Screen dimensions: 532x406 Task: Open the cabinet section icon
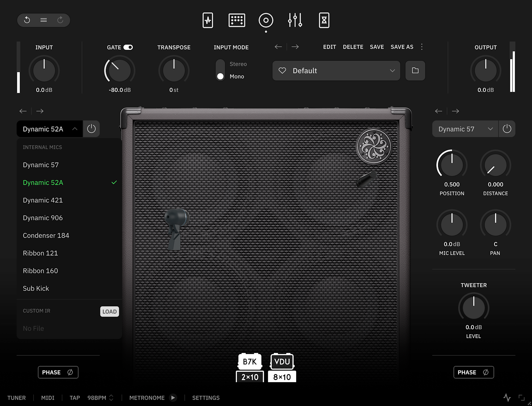pos(266,20)
